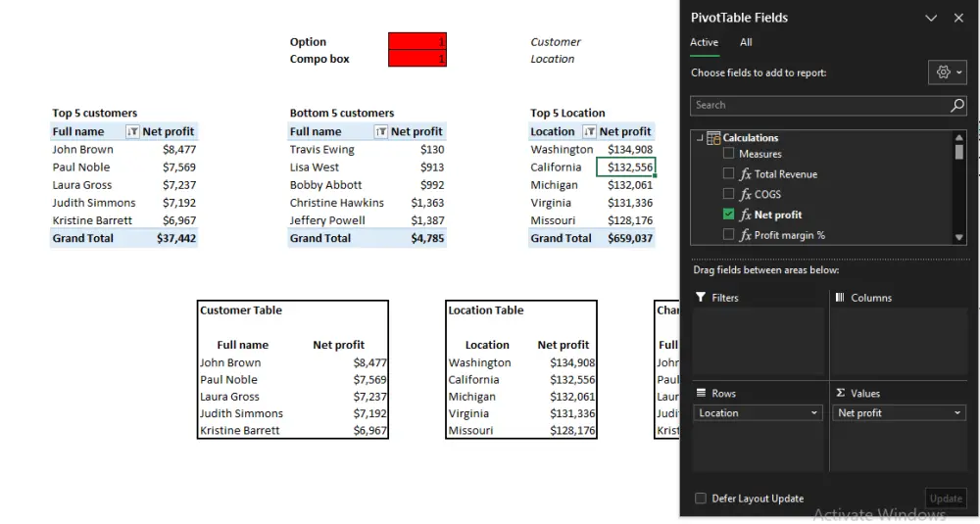
Task: Click the italic Location label
Action: (552, 59)
